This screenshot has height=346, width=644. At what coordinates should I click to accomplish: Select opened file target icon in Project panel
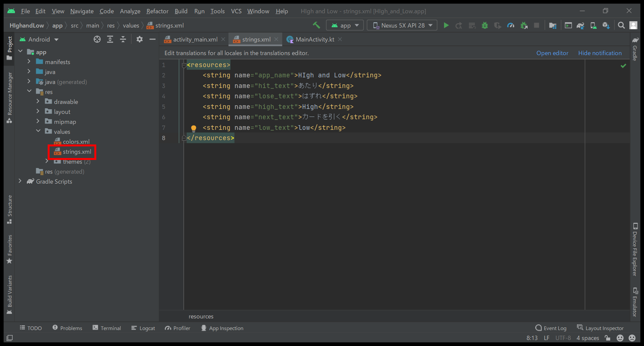97,39
